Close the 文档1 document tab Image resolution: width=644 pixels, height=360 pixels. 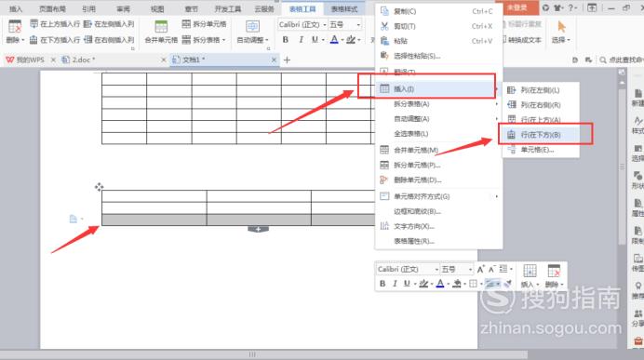(274, 60)
